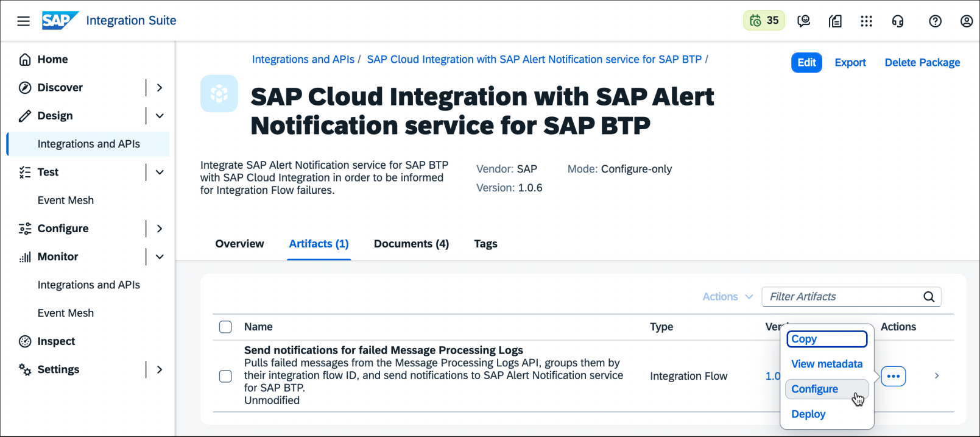Choose Deploy in the context menu
The height and width of the screenshot is (437, 980).
827,414
